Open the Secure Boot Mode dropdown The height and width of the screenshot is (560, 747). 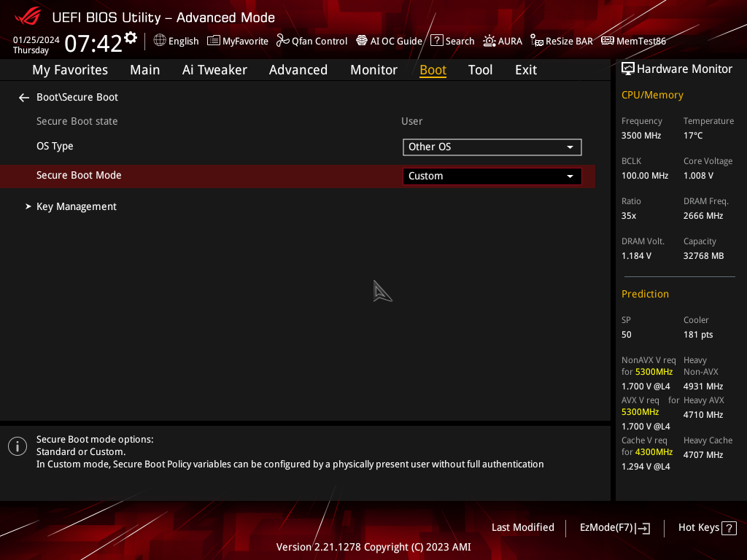click(x=492, y=176)
